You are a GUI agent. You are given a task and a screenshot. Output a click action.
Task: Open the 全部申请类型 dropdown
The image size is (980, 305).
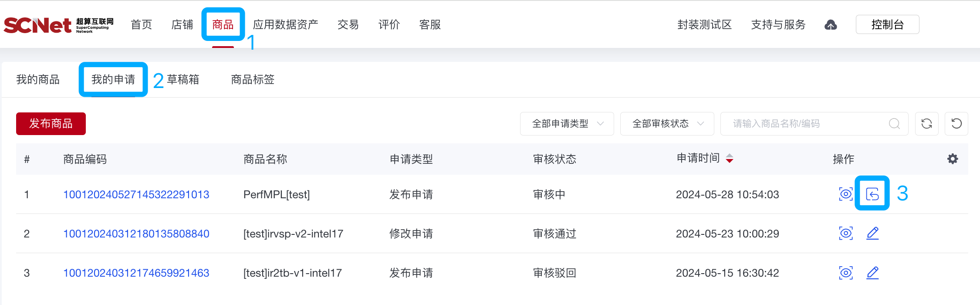(566, 124)
